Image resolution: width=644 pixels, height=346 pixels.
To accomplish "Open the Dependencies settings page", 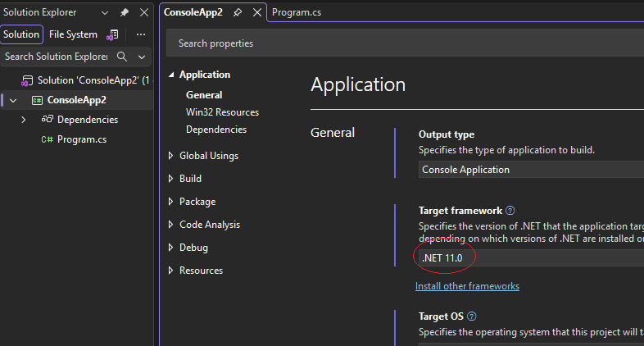I will 216,130.
